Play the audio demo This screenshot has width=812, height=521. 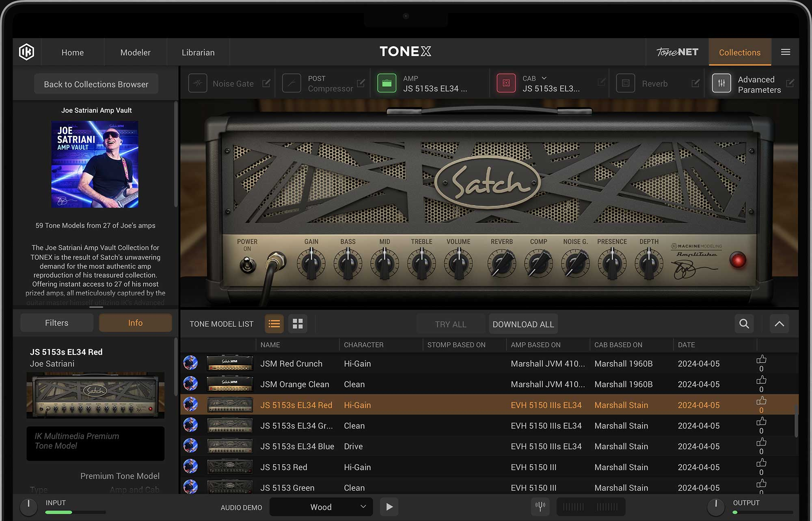(389, 507)
